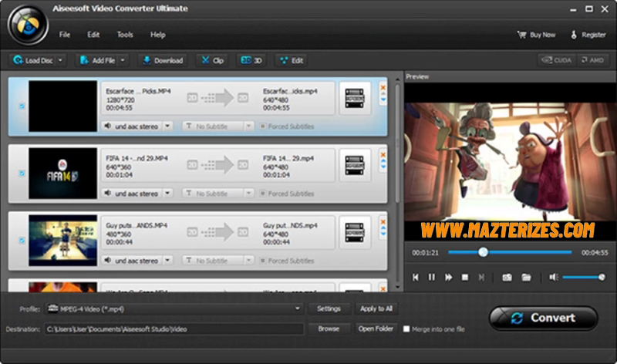
Task: Move Escarface video down in list
Action: click(383, 100)
